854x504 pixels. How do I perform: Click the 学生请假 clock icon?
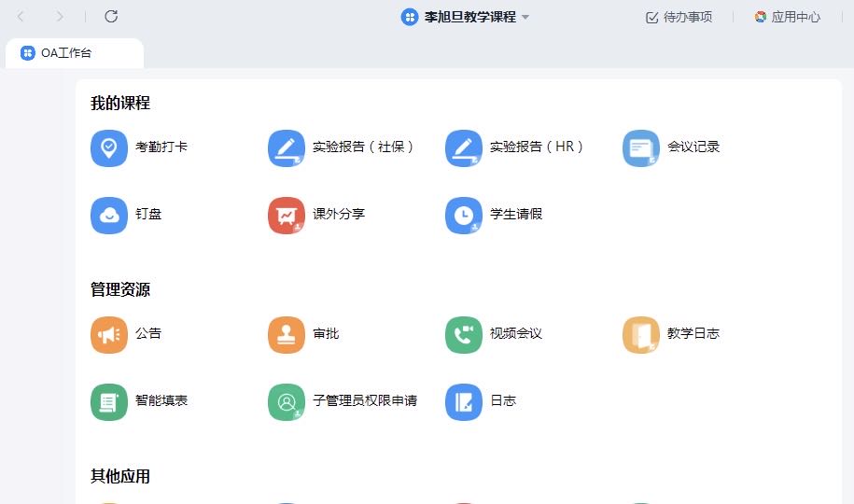point(464,216)
